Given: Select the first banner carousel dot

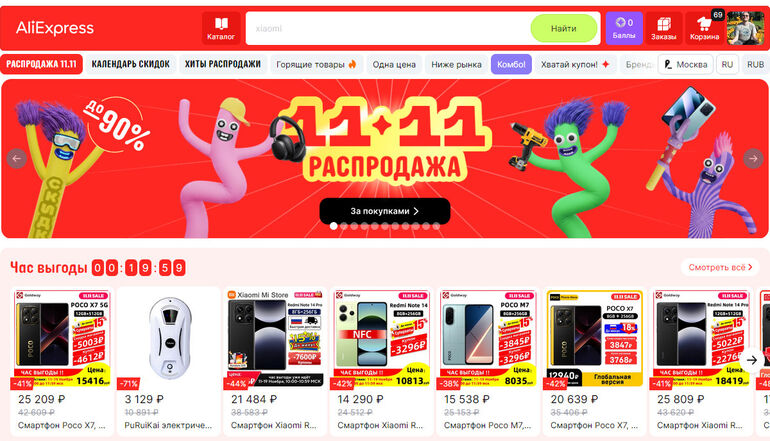Looking at the screenshot, I should coord(333,226).
